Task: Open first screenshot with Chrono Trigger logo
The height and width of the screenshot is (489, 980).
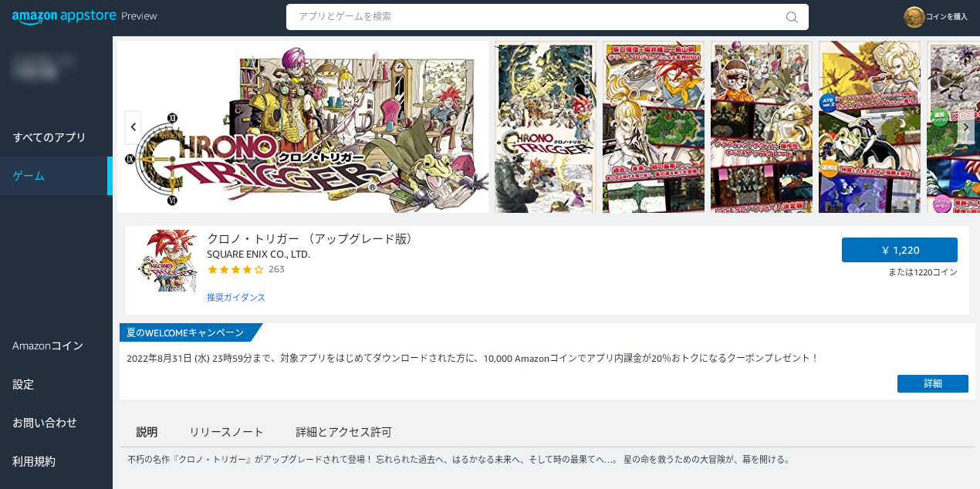Action: tap(546, 126)
